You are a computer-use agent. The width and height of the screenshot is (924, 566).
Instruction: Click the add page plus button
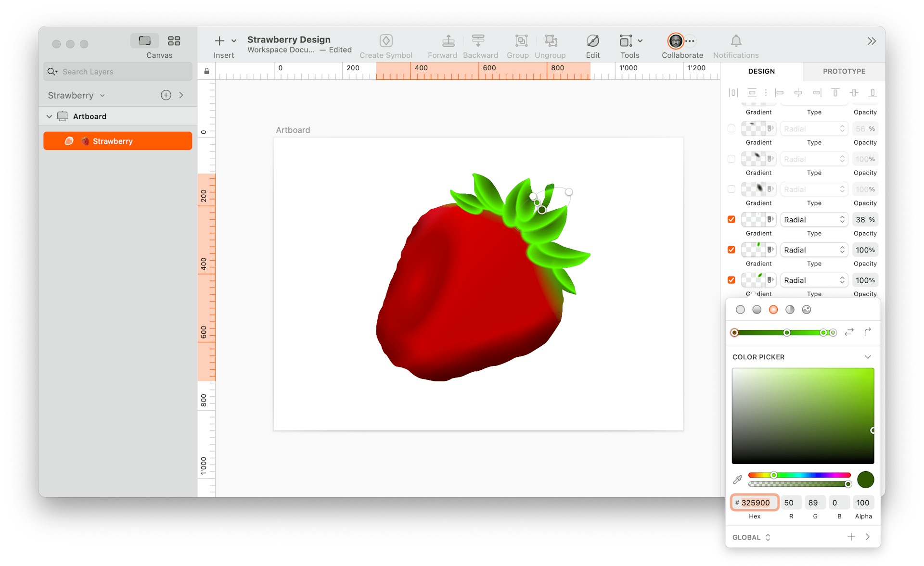[x=166, y=95]
